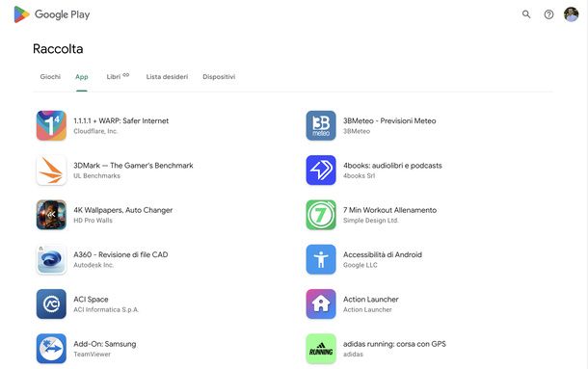588x369 pixels.
Task: Open the account profile avatar
Action: [x=571, y=14]
